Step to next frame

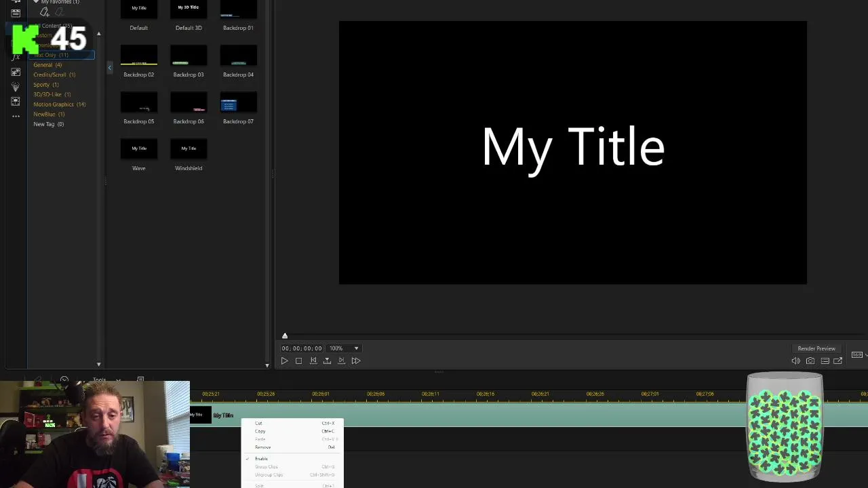(341, 361)
